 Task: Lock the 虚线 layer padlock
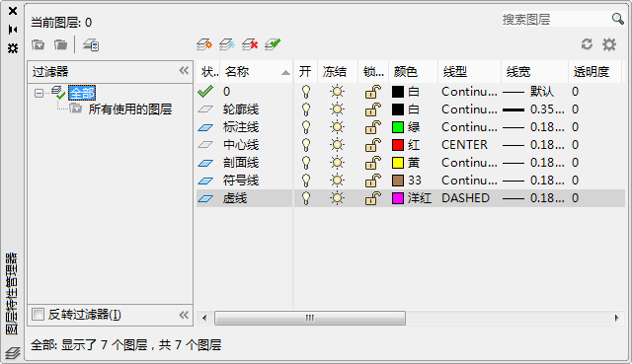(x=373, y=198)
